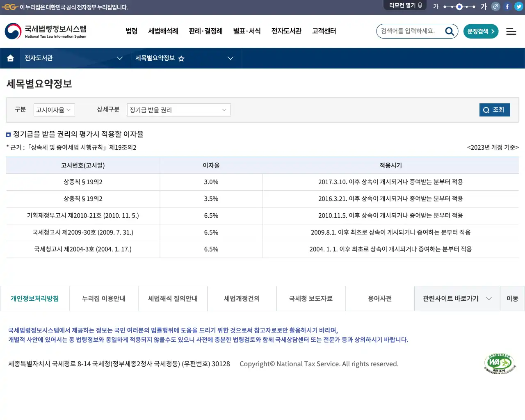This screenshot has height=420, width=525.
Task: Select the 3.0% interest rate cell
Action: tap(211, 182)
